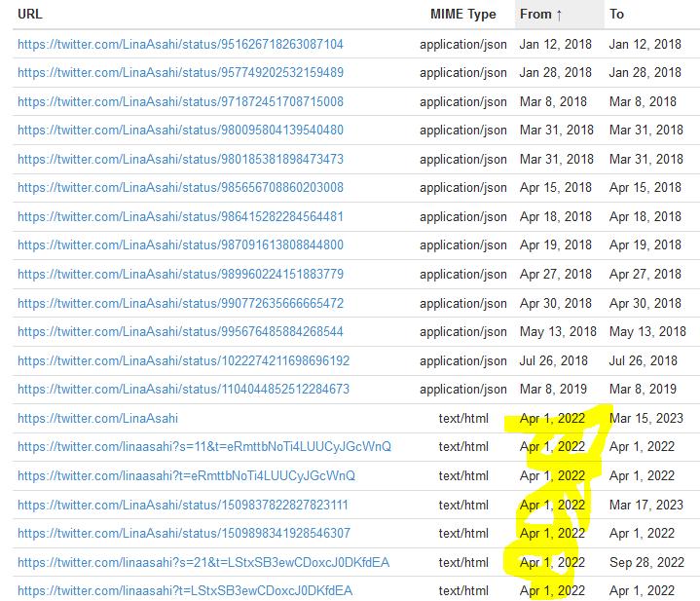700x601 pixels.
Task: Select From date Mar 8, 2019
Action: coord(553,390)
